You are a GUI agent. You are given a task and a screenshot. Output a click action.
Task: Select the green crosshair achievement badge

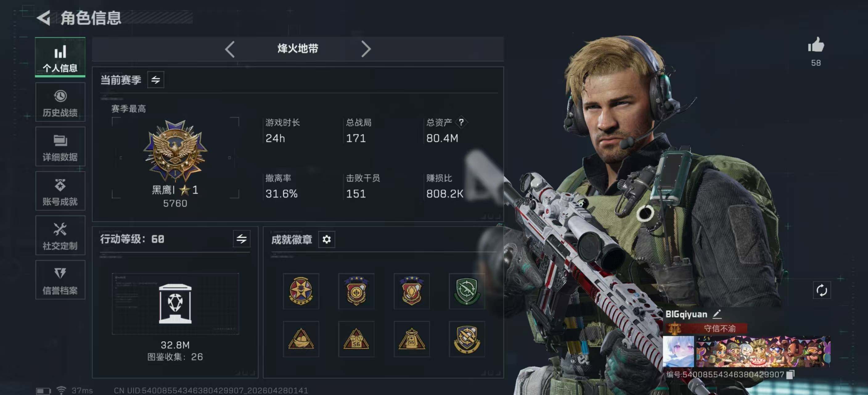[467, 291]
